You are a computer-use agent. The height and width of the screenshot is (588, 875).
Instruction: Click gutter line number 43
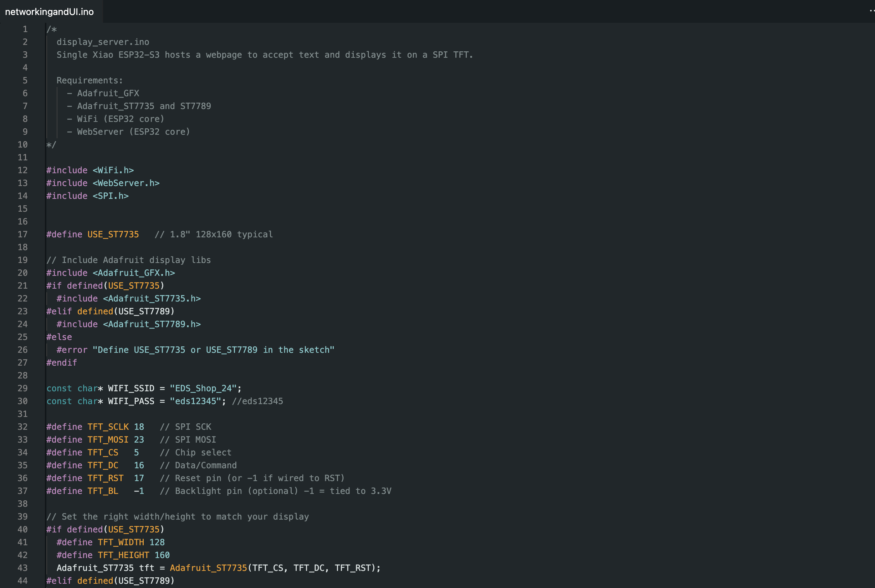click(22, 568)
